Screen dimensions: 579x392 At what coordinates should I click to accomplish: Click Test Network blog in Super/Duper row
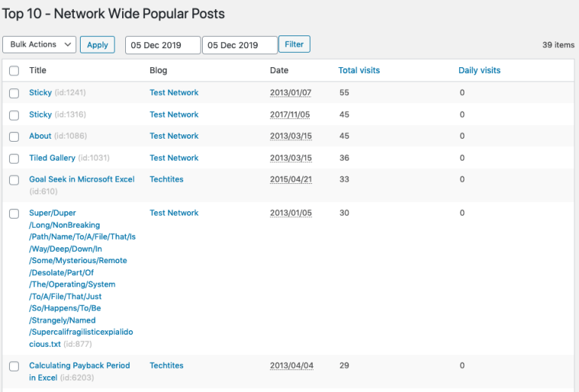(x=174, y=213)
